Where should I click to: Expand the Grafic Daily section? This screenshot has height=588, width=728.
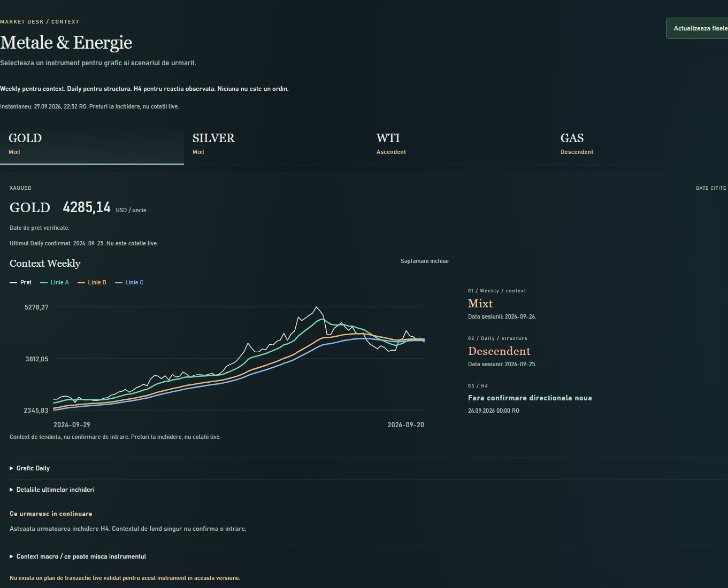[368, 468]
